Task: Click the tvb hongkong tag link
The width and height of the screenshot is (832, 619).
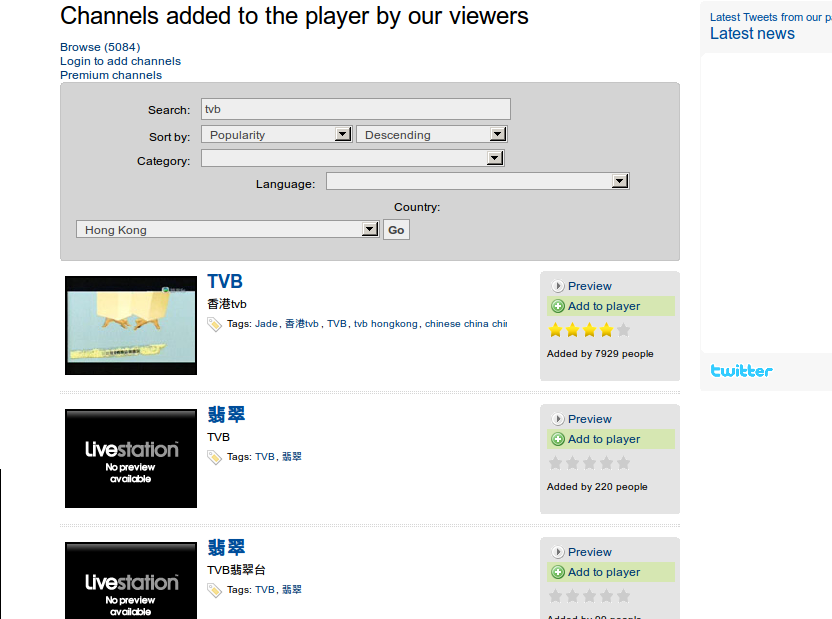Action: tap(386, 324)
